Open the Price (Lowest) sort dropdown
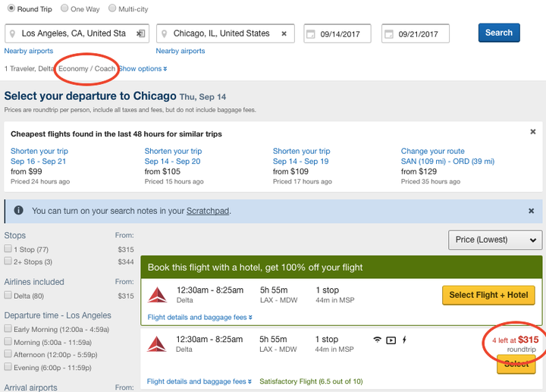The image size is (546, 392). (495, 240)
